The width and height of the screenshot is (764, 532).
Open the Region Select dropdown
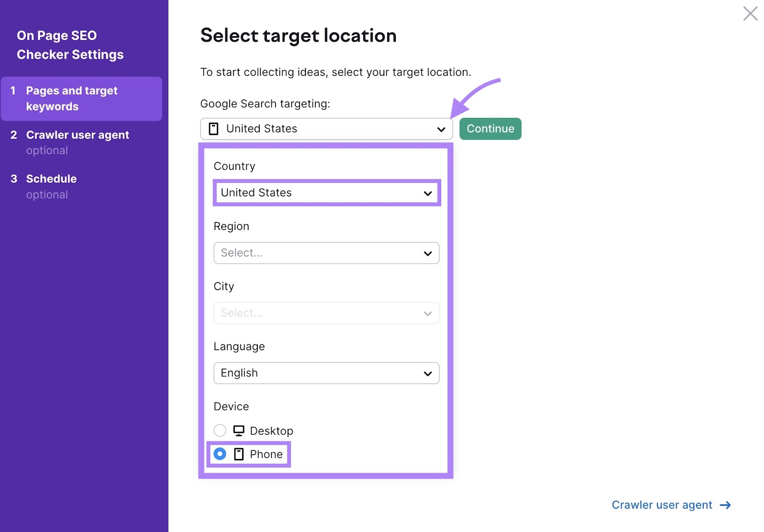click(327, 253)
